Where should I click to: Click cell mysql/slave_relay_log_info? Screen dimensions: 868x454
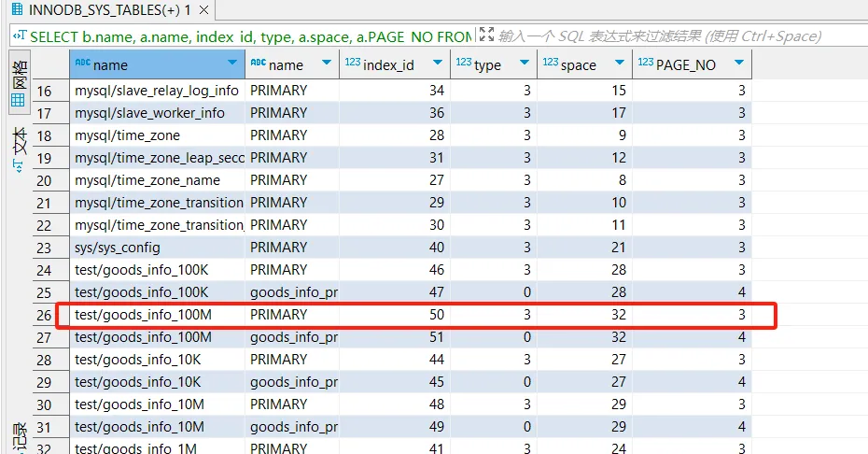(157, 91)
